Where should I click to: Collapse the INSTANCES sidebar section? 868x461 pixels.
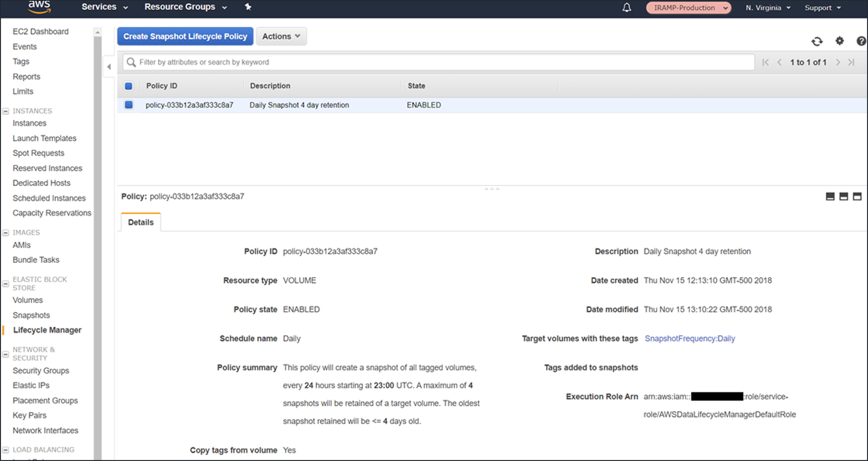click(6, 111)
